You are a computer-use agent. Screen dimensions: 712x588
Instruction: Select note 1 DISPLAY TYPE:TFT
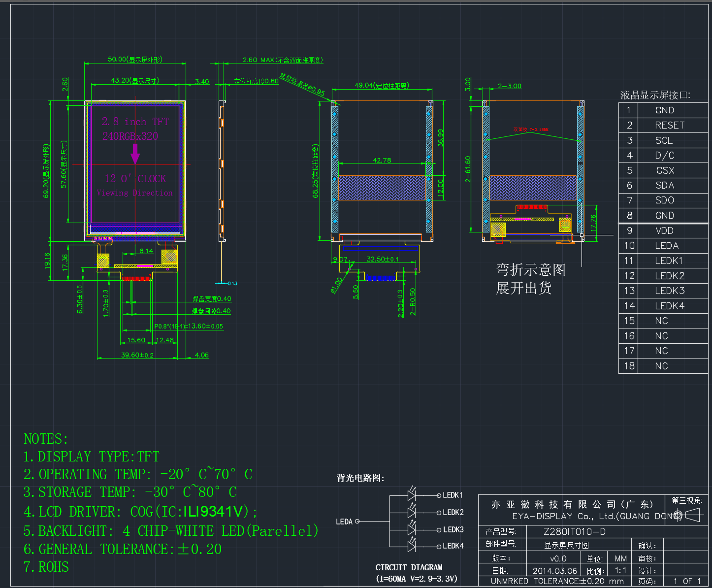(91, 457)
